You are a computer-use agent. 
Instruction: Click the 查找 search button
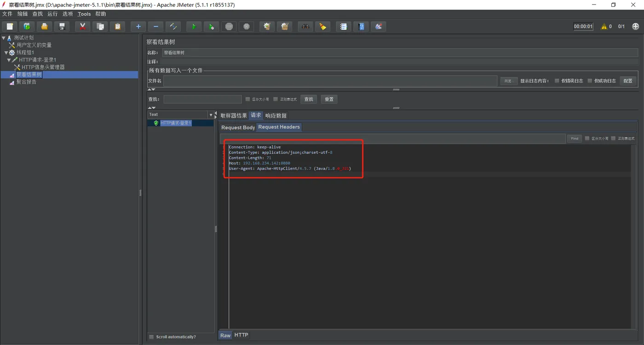tap(309, 99)
